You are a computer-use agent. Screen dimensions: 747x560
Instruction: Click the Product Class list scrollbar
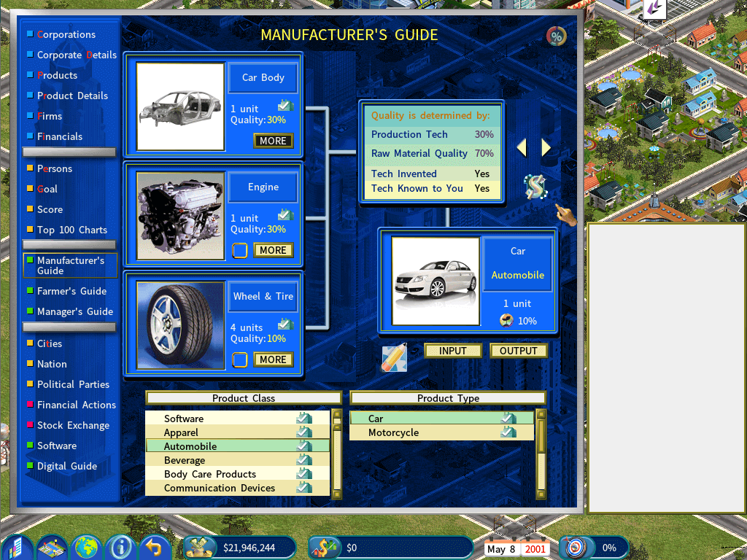pyautogui.click(x=337, y=454)
